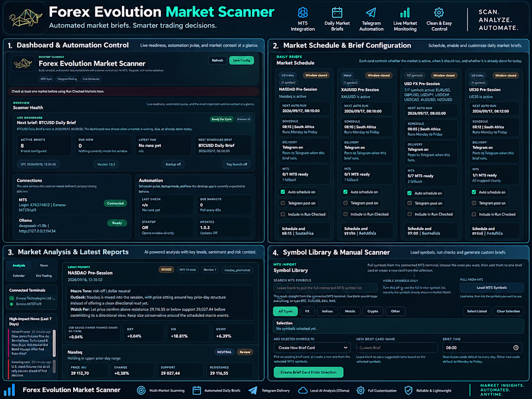The height and width of the screenshot is (399, 532).
Task: Check Include in Run Checked for XAUUSD card
Action: click(345, 214)
